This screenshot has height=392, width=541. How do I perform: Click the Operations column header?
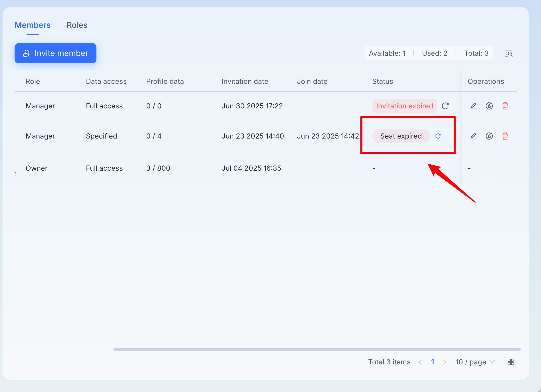point(486,81)
